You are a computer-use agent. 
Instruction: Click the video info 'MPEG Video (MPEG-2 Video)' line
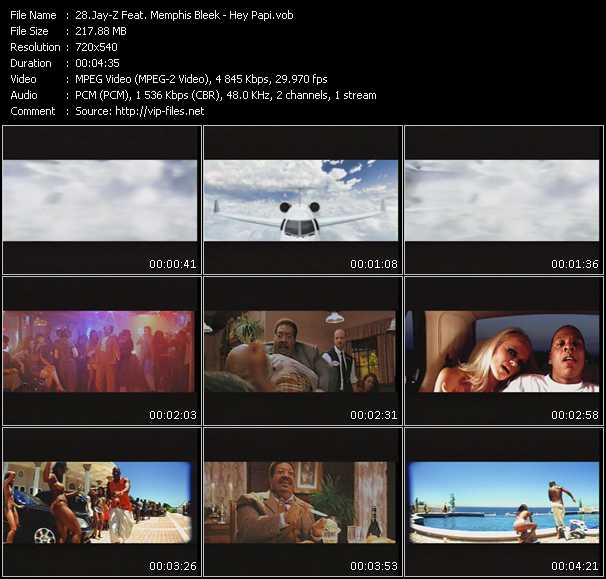pyautogui.click(x=201, y=79)
